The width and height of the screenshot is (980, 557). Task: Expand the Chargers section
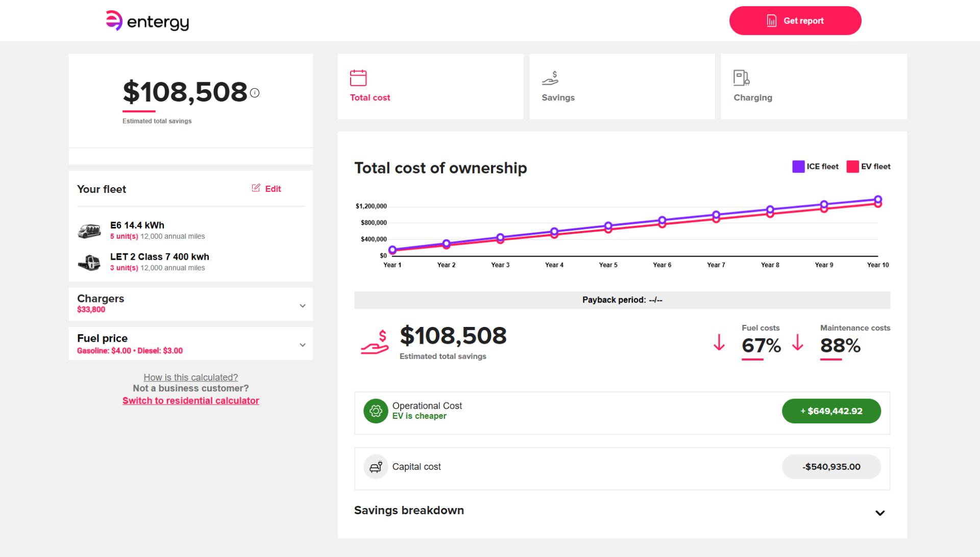pos(303,306)
